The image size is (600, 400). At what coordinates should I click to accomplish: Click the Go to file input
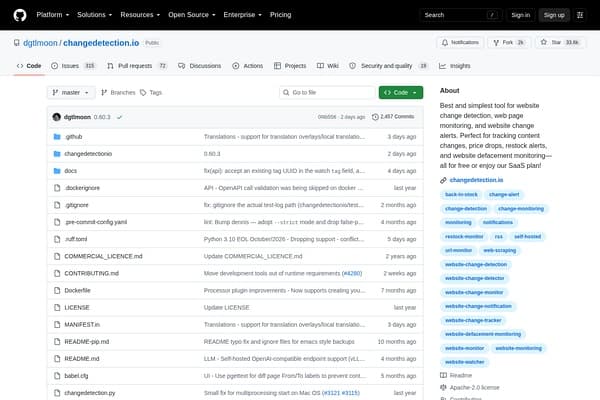(x=327, y=93)
